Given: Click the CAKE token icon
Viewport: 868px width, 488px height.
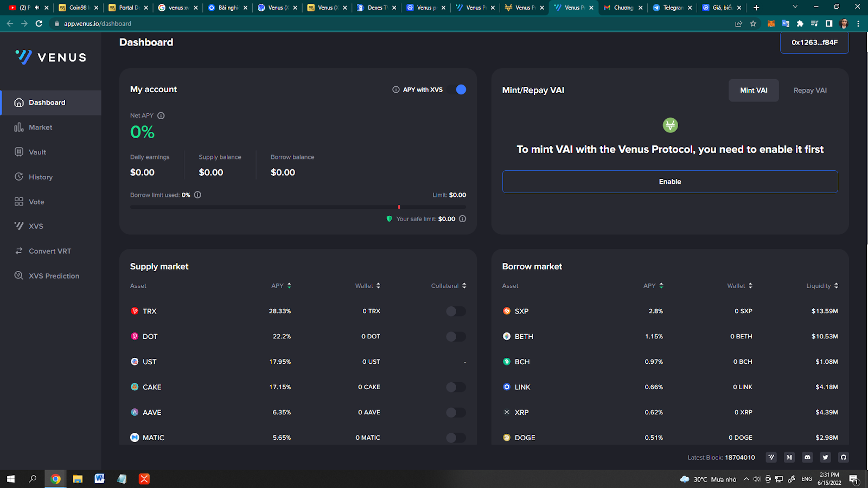Looking at the screenshot, I should click(135, 387).
